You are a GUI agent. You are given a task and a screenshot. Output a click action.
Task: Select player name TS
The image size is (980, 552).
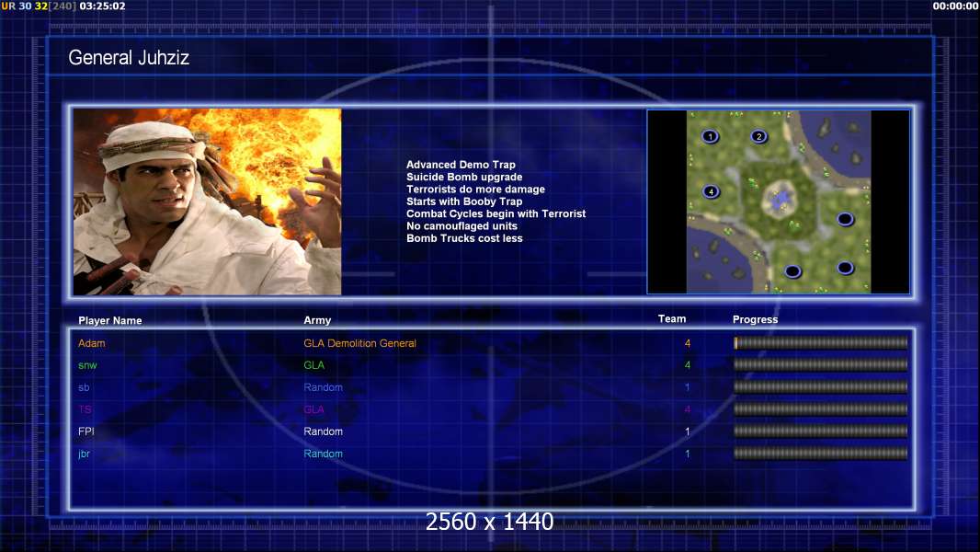tap(85, 409)
